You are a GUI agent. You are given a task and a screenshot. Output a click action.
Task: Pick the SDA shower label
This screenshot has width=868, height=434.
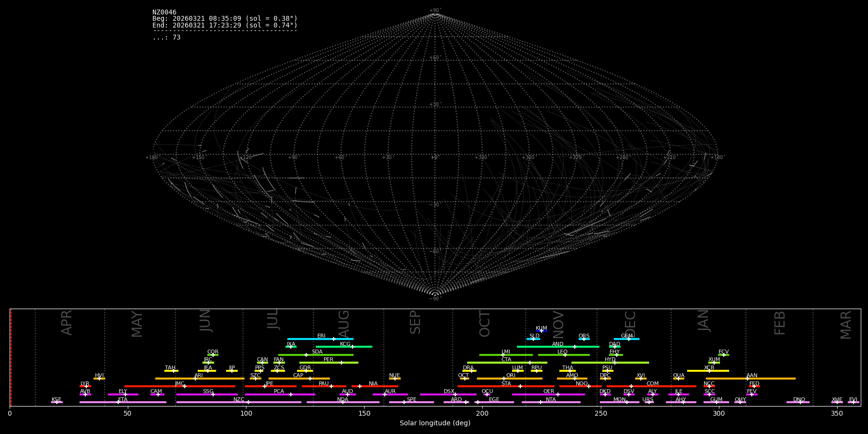click(317, 352)
